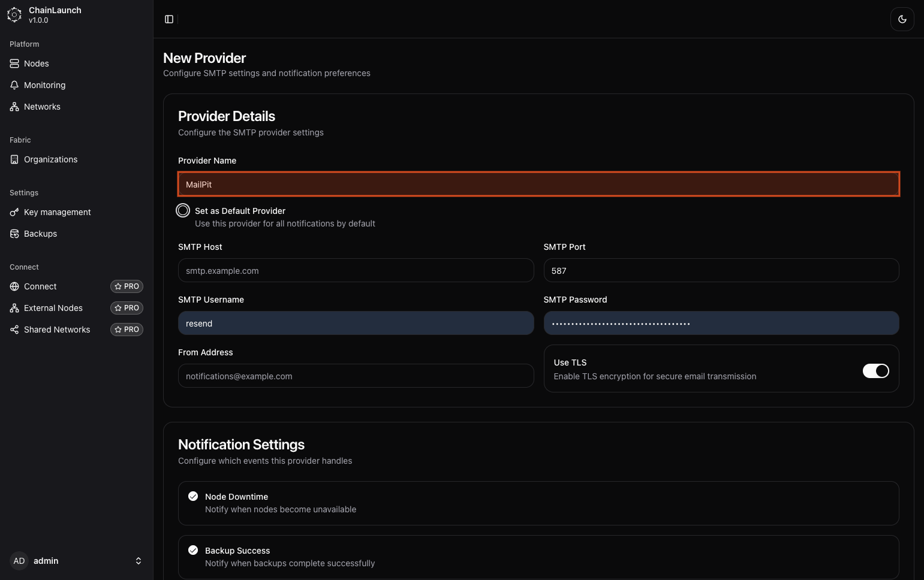Turn off the Use TLS switch
924x580 pixels.
pyautogui.click(x=875, y=371)
